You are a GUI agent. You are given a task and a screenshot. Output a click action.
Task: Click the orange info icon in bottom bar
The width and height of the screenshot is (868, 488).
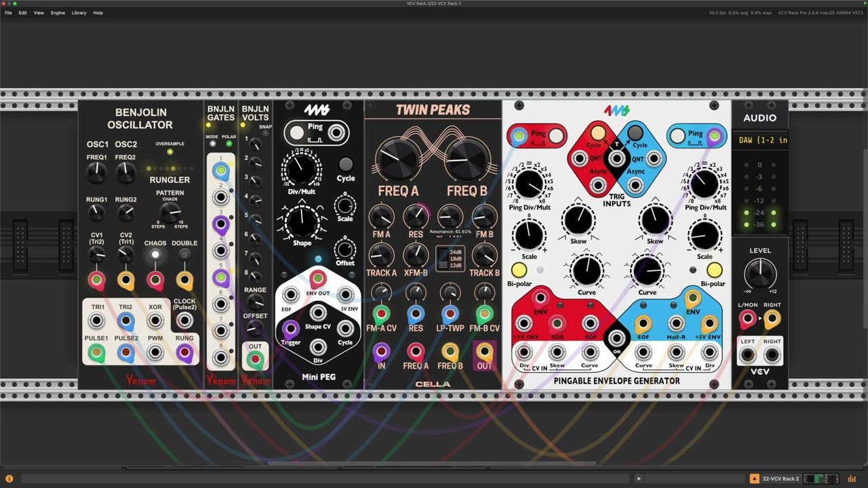[x=9, y=479]
